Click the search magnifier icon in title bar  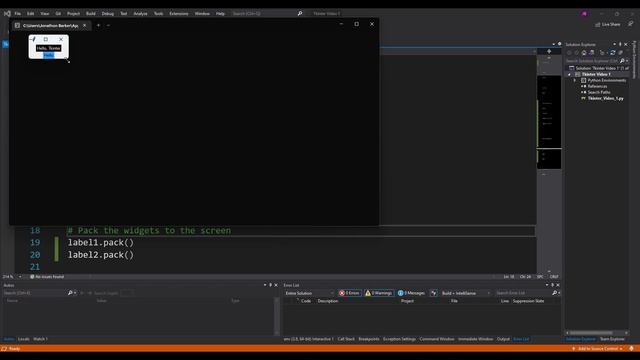300,13
